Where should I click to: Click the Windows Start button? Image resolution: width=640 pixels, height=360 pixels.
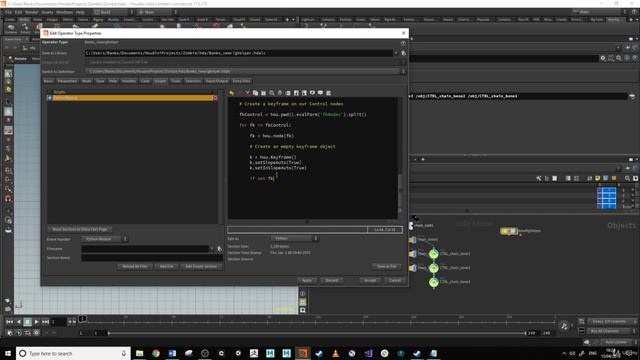8,353
